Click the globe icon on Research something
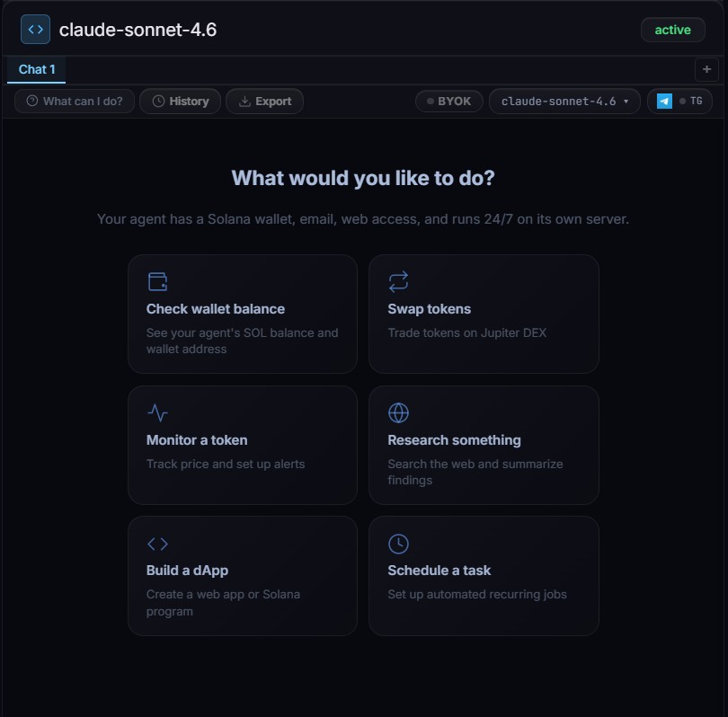 [x=398, y=413]
